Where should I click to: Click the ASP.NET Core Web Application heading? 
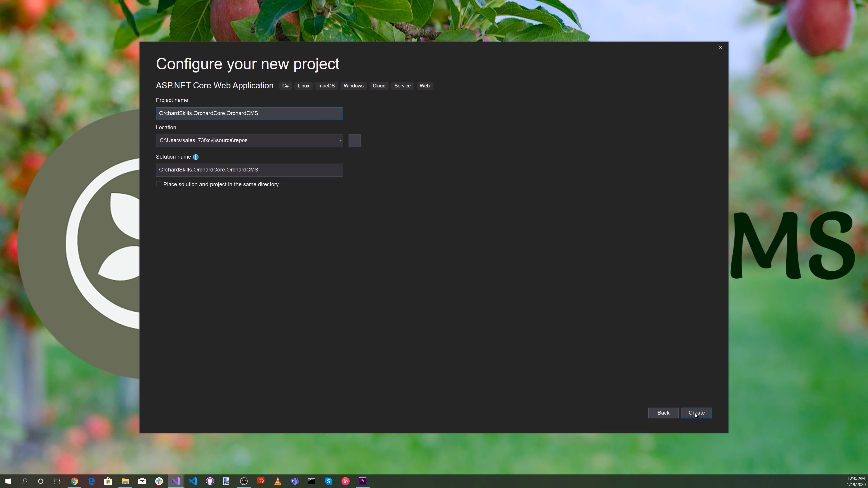click(x=215, y=86)
